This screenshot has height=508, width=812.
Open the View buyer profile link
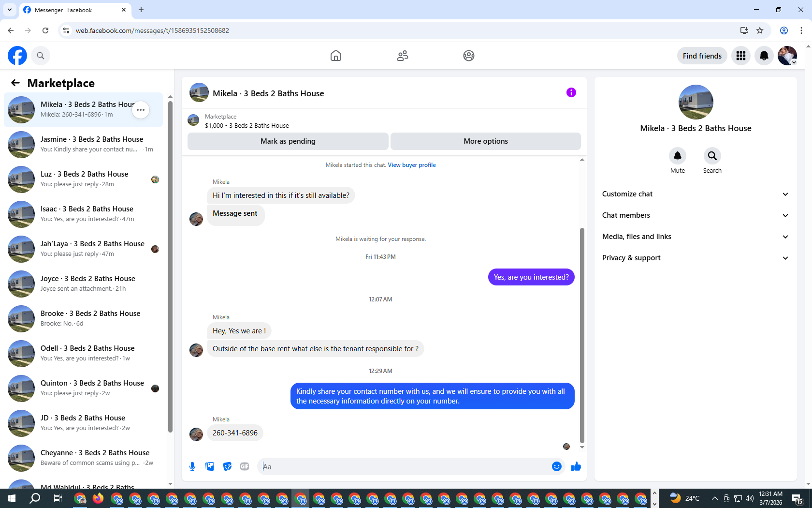[412, 165]
